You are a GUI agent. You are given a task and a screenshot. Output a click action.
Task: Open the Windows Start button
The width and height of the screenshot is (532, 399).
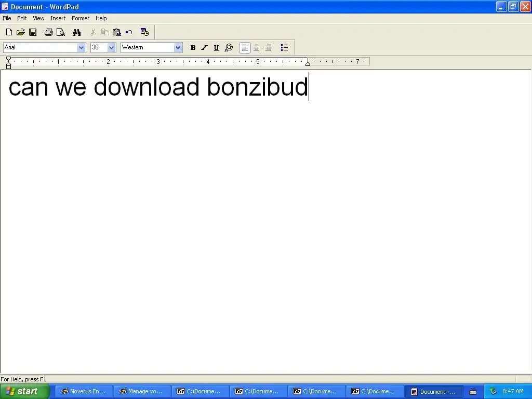pyautogui.click(x=24, y=392)
